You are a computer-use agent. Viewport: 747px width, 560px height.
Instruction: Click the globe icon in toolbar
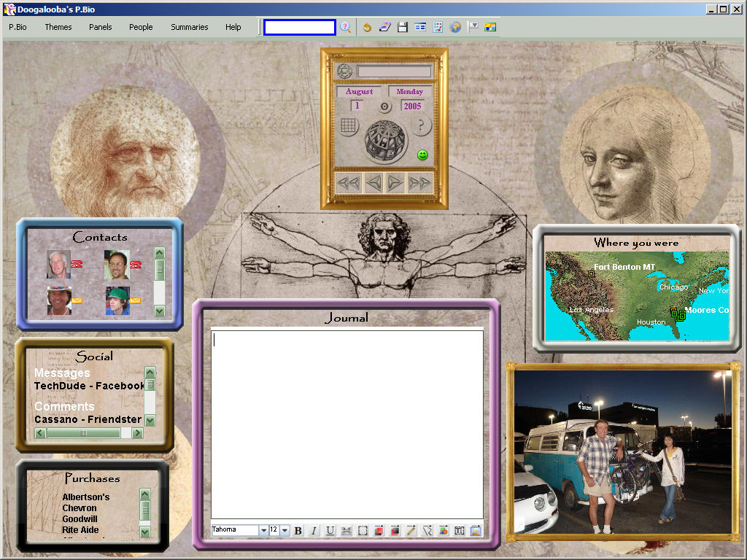pyautogui.click(x=455, y=27)
